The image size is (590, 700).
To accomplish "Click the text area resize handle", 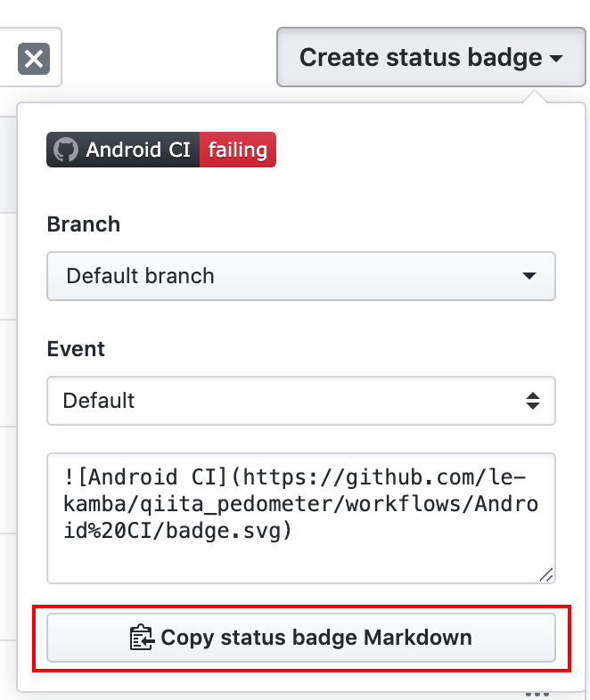I will (x=546, y=575).
